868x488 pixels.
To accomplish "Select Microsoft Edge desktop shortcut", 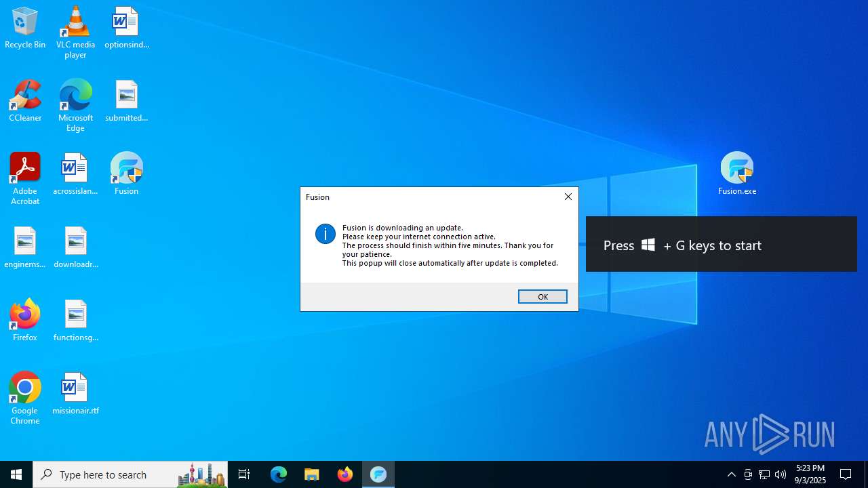I will point(75,106).
